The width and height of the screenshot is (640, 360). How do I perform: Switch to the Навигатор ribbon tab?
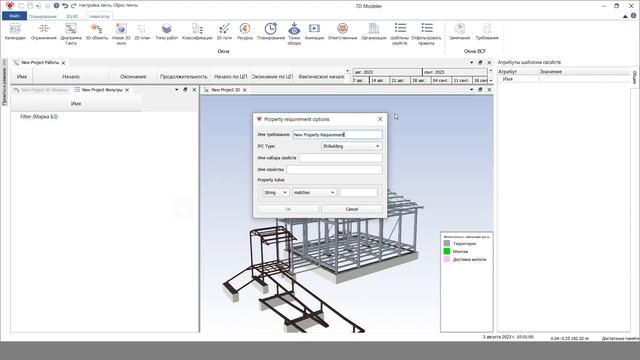click(x=99, y=16)
